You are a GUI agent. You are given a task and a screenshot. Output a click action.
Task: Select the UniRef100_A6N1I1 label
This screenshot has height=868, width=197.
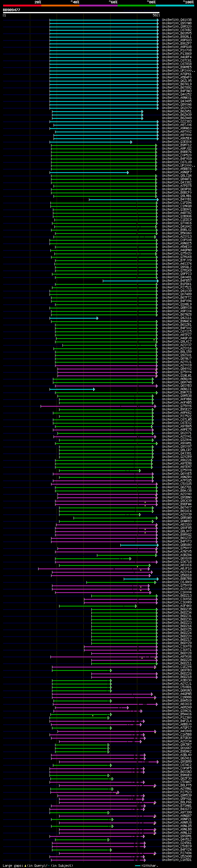tap(177, 389)
